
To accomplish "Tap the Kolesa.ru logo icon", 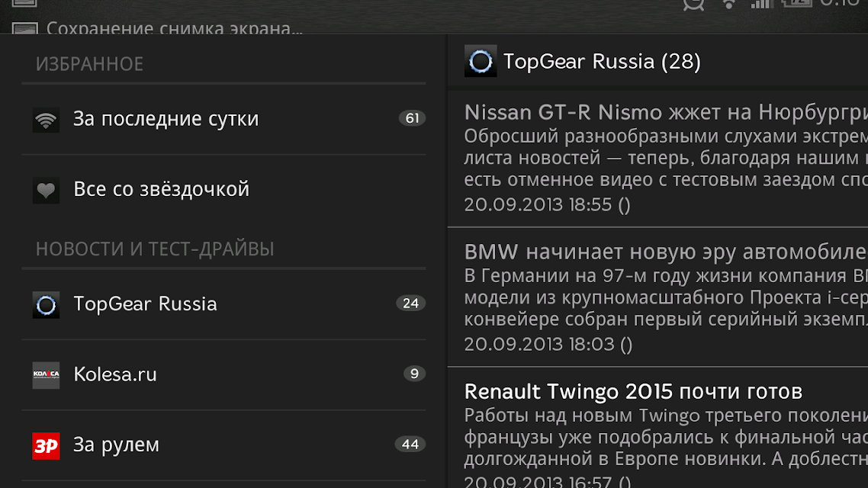I will tap(46, 375).
